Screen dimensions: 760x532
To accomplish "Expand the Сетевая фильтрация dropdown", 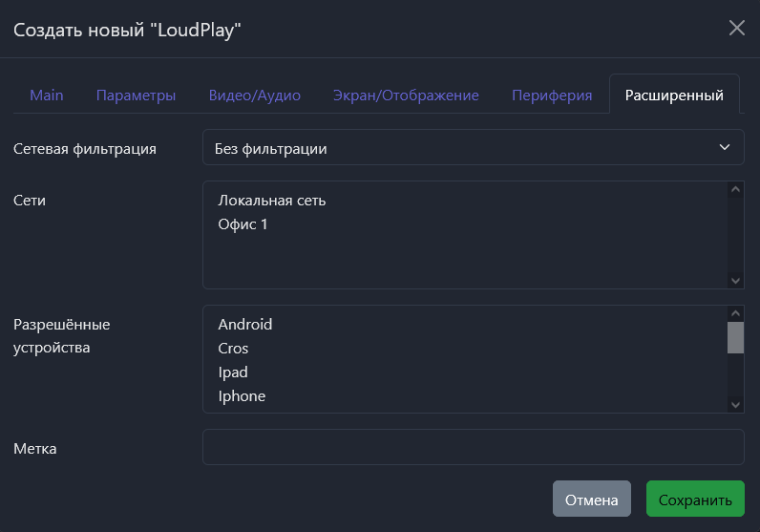I will tap(473, 148).
